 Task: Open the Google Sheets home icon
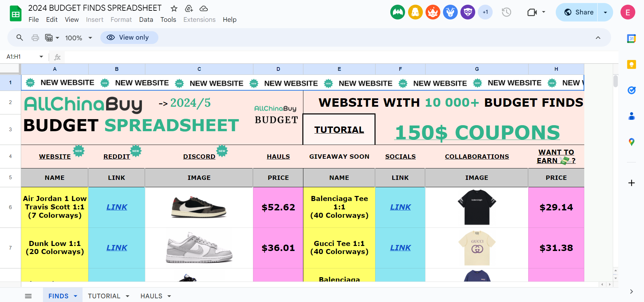[15, 14]
